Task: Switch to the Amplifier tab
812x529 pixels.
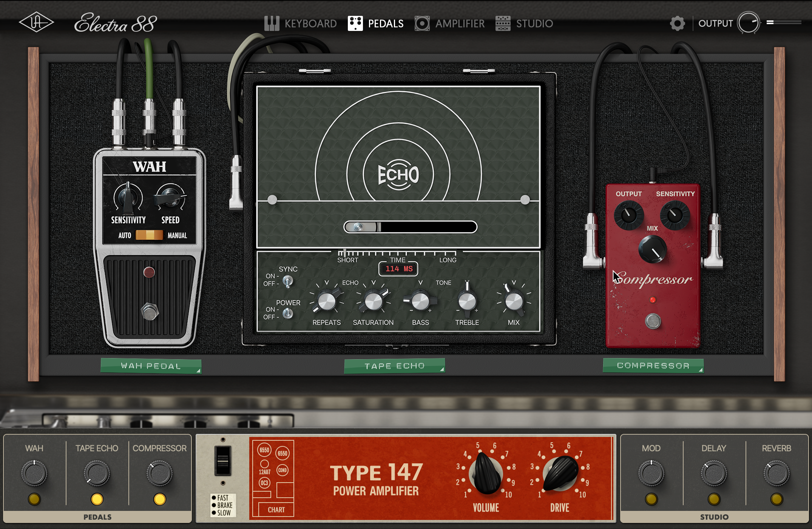Action: pyautogui.click(x=460, y=23)
